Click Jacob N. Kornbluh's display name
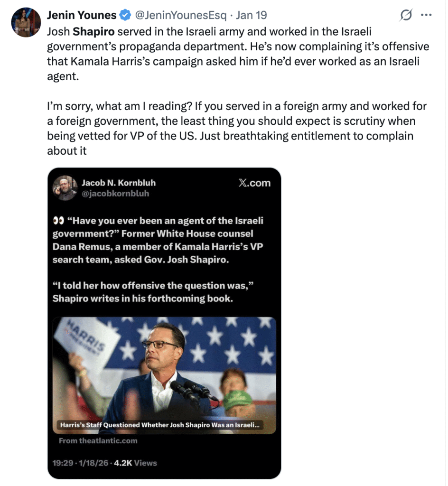 tap(119, 183)
